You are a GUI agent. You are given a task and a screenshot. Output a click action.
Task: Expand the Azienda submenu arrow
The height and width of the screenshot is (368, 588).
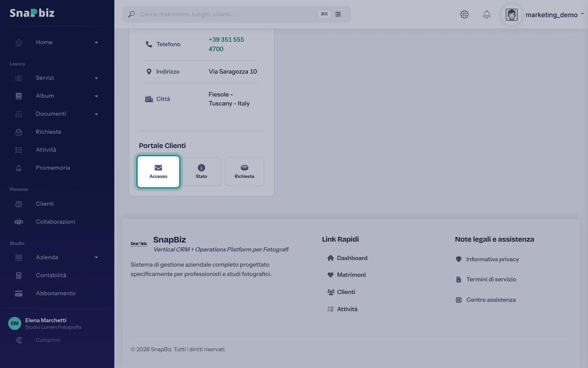click(96, 258)
